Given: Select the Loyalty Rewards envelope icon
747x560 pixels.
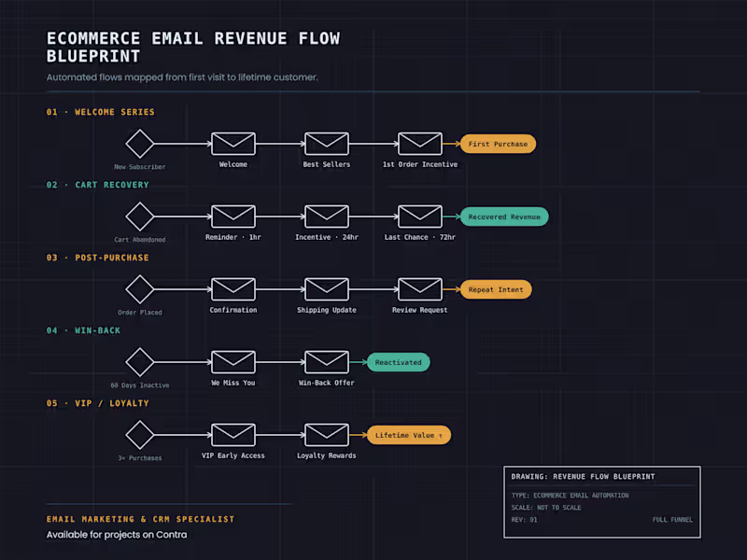Looking at the screenshot, I should (x=326, y=435).
